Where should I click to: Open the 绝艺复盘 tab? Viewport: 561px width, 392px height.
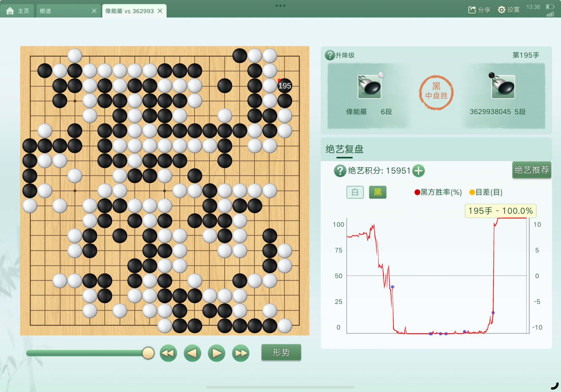344,149
